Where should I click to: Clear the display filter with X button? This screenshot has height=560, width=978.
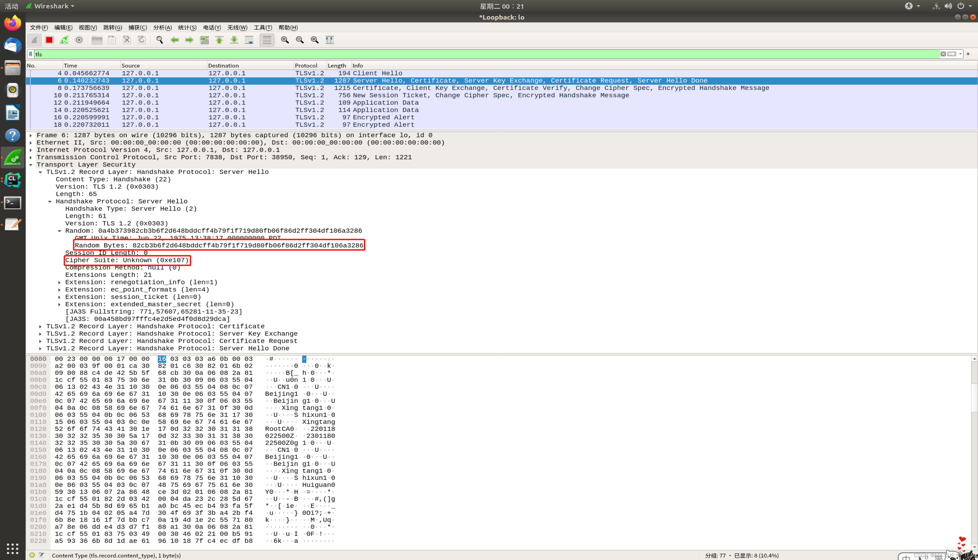click(x=943, y=54)
